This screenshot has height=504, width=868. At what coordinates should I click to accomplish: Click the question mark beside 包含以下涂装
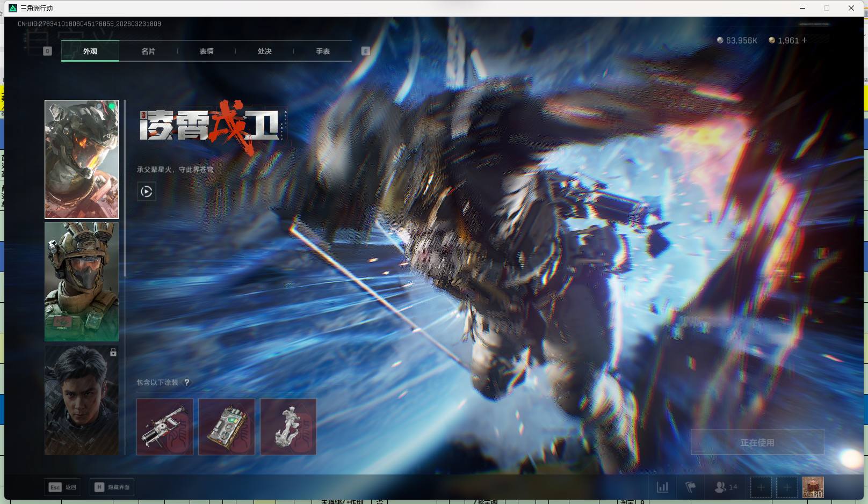click(186, 383)
